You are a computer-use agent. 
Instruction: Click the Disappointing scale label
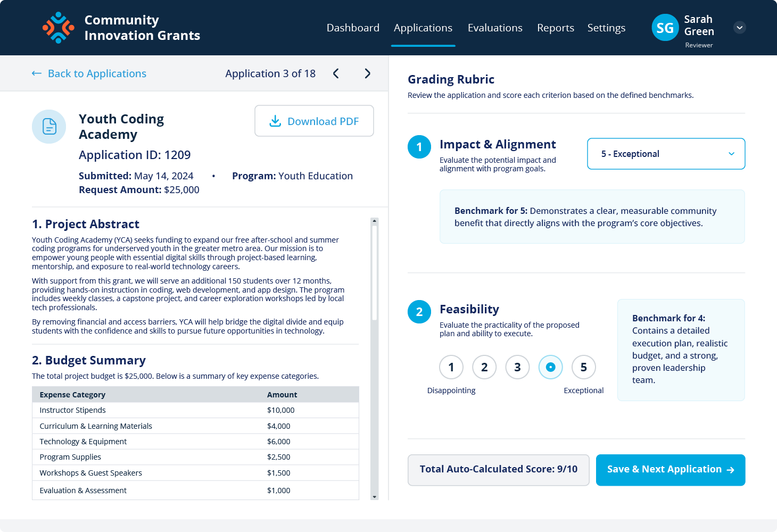click(451, 390)
